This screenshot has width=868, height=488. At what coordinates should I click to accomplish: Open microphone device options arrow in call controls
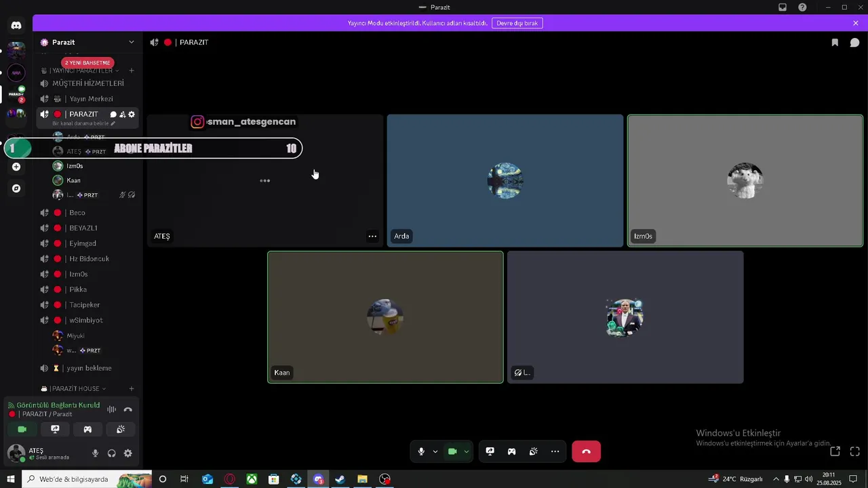coord(435,451)
